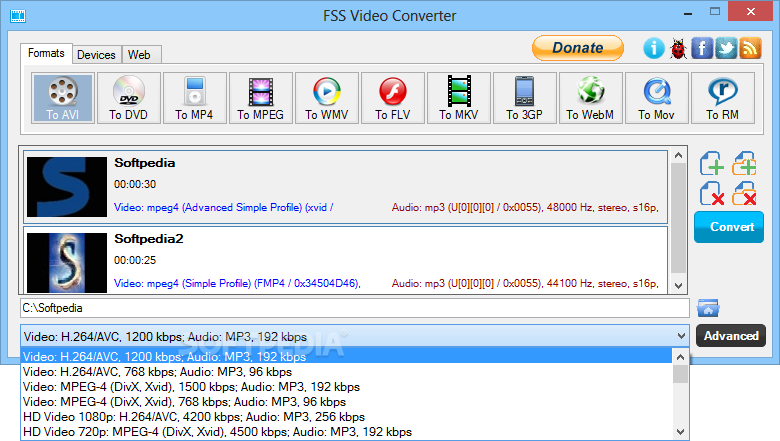Click the 44100 Hz audio info text
Viewport: 780px width, 441px height.
point(525,283)
